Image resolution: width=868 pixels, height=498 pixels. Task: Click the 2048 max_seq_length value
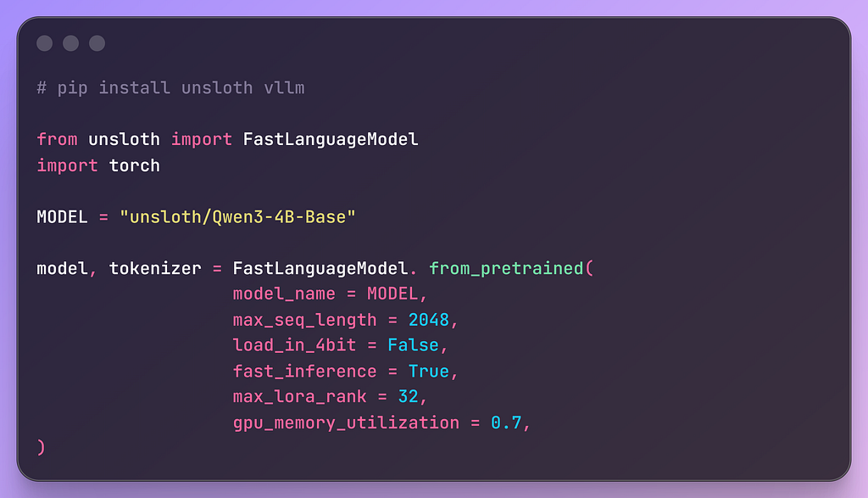click(428, 320)
